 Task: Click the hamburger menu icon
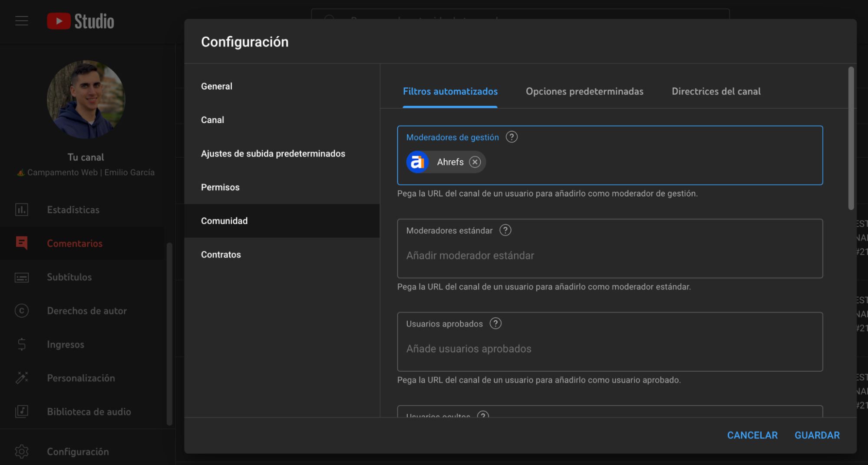pyautogui.click(x=21, y=20)
